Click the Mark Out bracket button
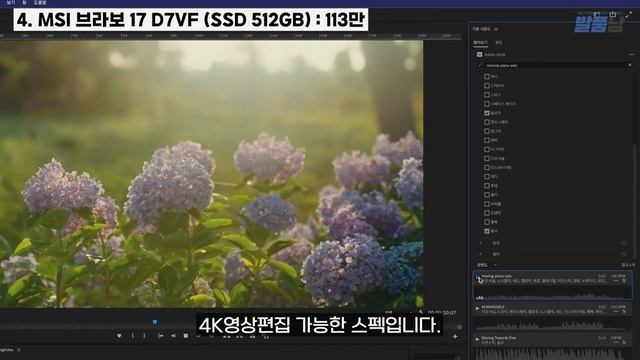This screenshot has width=640, height=360. 144,336
